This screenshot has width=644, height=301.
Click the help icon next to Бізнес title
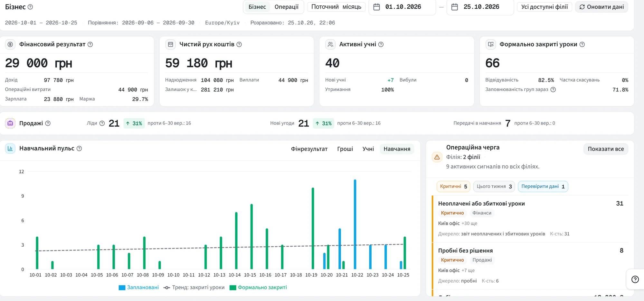point(30,7)
